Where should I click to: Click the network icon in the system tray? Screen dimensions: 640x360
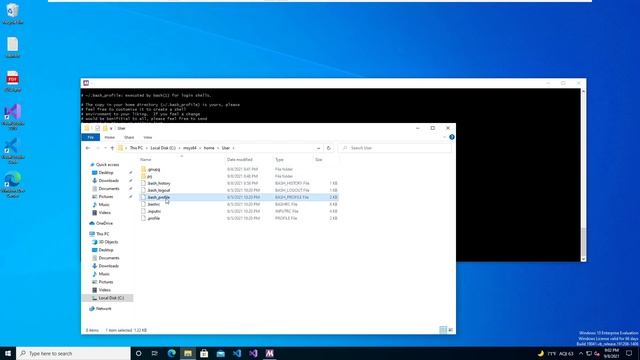pyautogui.click(x=589, y=353)
